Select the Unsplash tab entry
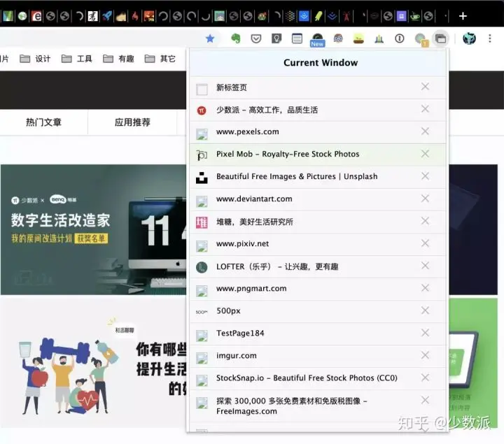 pos(318,177)
